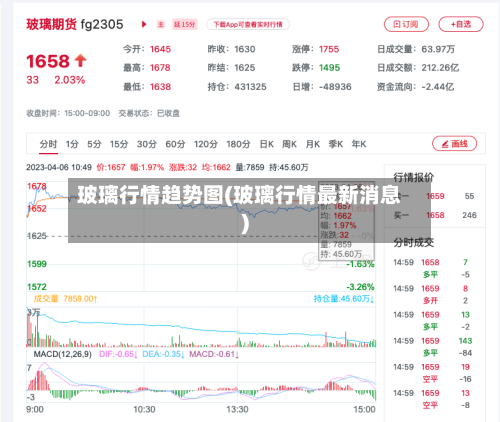The height and width of the screenshot is (422, 500).
Task: Click the DEA:-0.35 indicator value
Action: click(x=163, y=354)
